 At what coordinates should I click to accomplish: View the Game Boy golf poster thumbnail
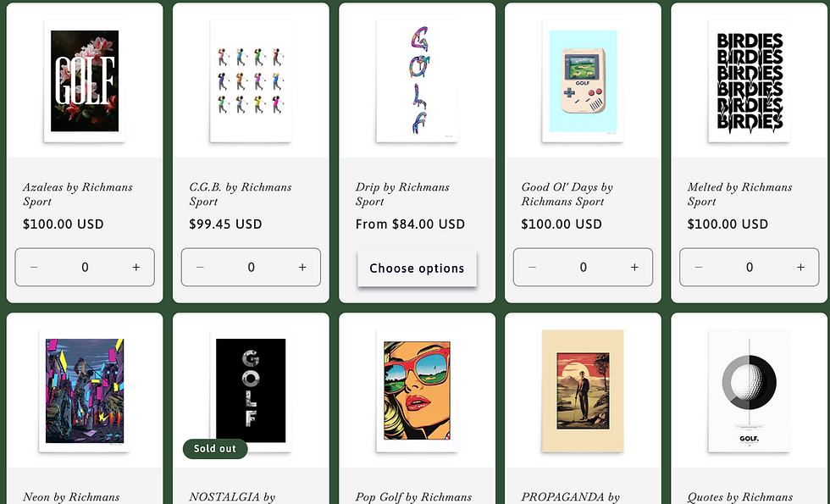583,81
